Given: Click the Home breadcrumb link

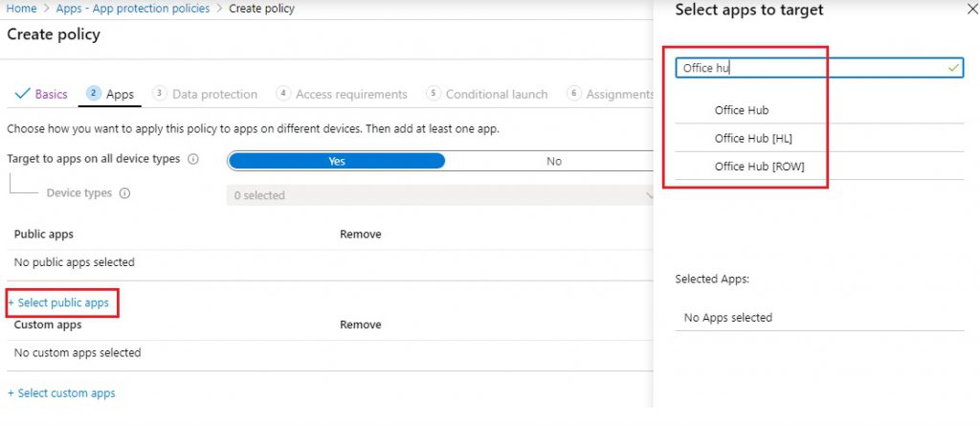Looking at the screenshot, I should point(22,9).
